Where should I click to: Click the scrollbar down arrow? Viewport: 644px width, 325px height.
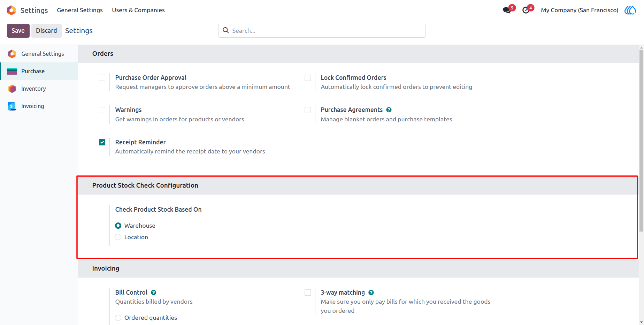tap(641, 323)
